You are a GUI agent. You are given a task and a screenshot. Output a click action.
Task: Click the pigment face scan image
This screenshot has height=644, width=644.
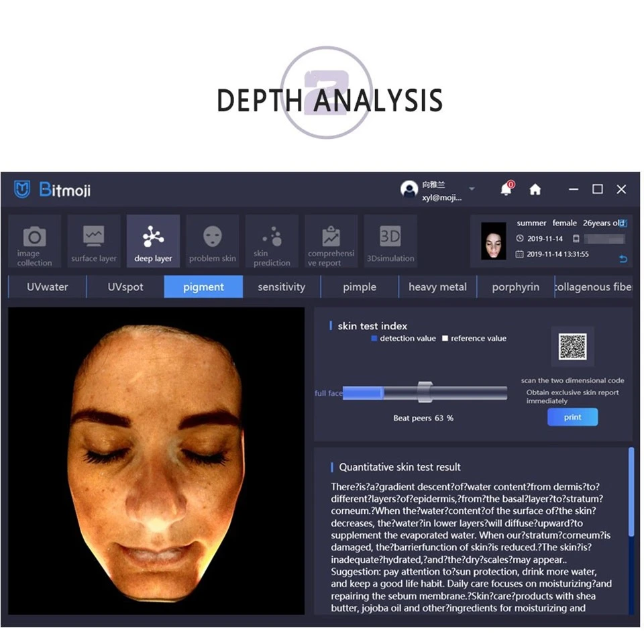click(x=156, y=461)
